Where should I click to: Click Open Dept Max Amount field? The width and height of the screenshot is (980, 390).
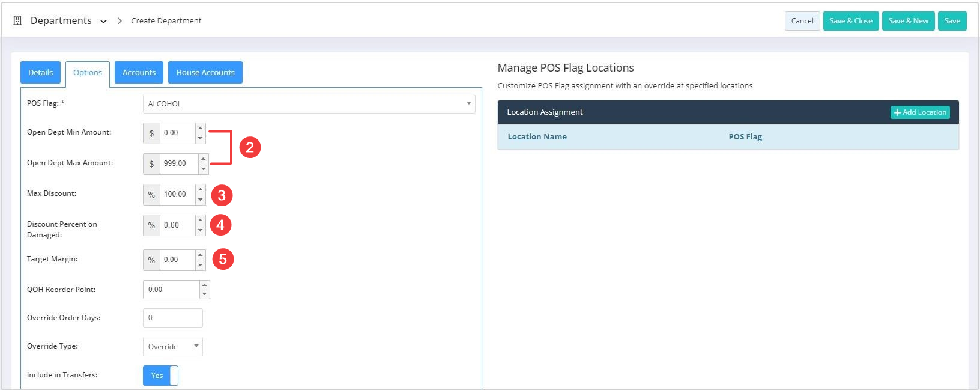click(179, 163)
